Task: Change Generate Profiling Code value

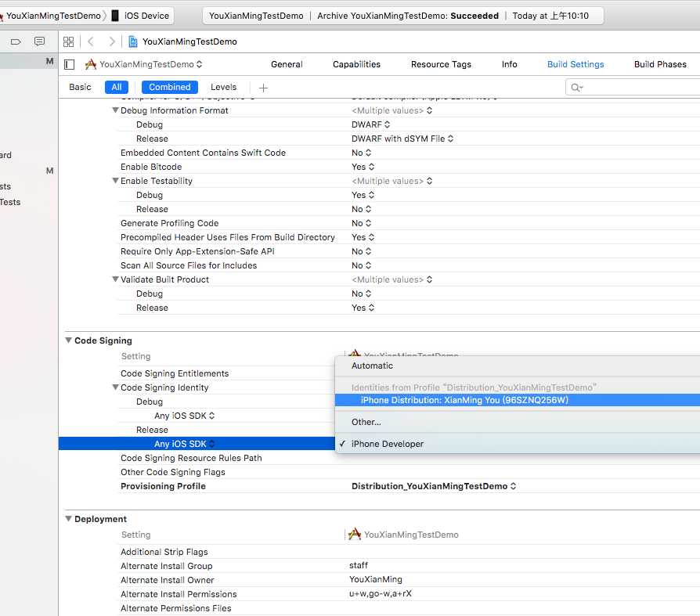Action: [361, 223]
